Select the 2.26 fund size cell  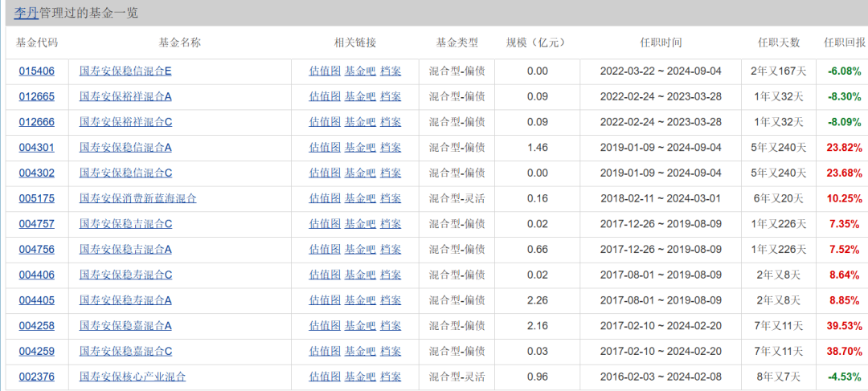537,299
